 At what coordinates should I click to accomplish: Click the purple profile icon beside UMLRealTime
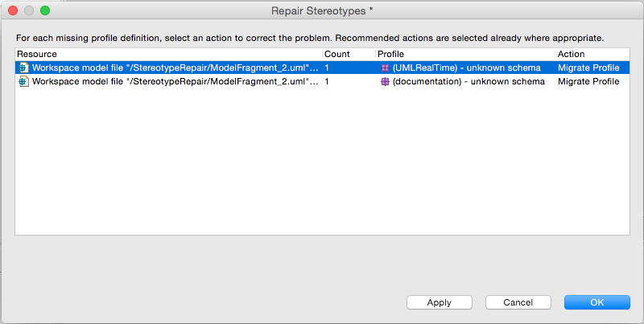[x=385, y=68]
